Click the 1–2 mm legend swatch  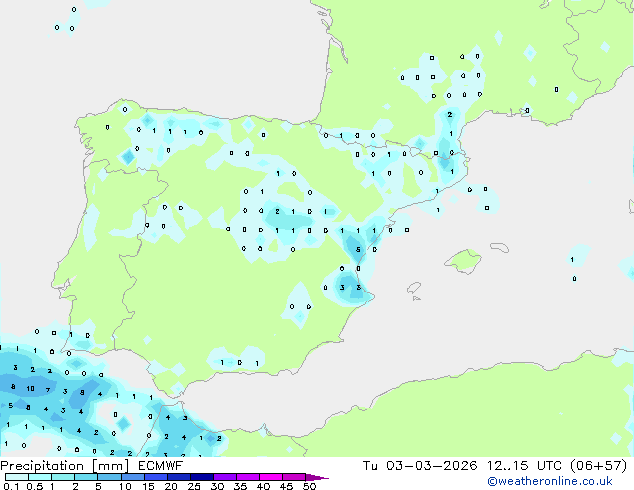coord(63,477)
